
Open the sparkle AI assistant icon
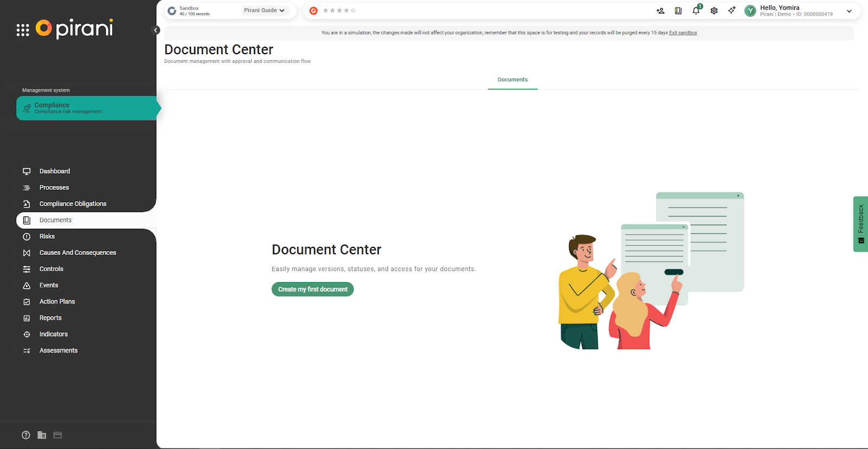tap(732, 10)
